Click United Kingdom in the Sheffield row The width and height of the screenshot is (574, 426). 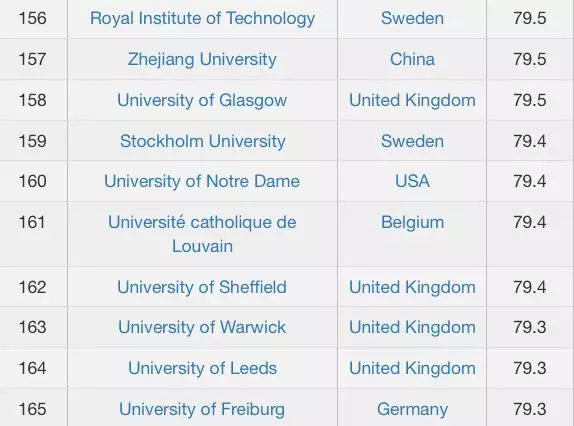(x=412, y=288)
